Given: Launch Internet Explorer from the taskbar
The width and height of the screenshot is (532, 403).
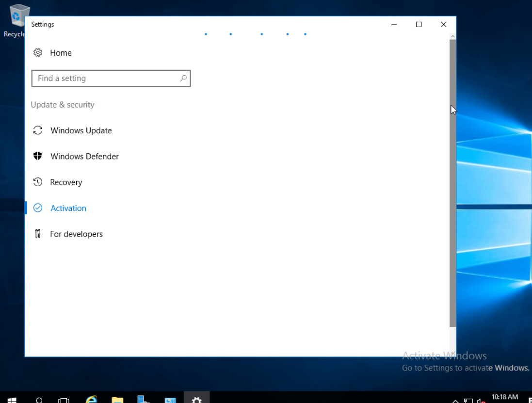Looking at the screenshot, I should point(91,399).
